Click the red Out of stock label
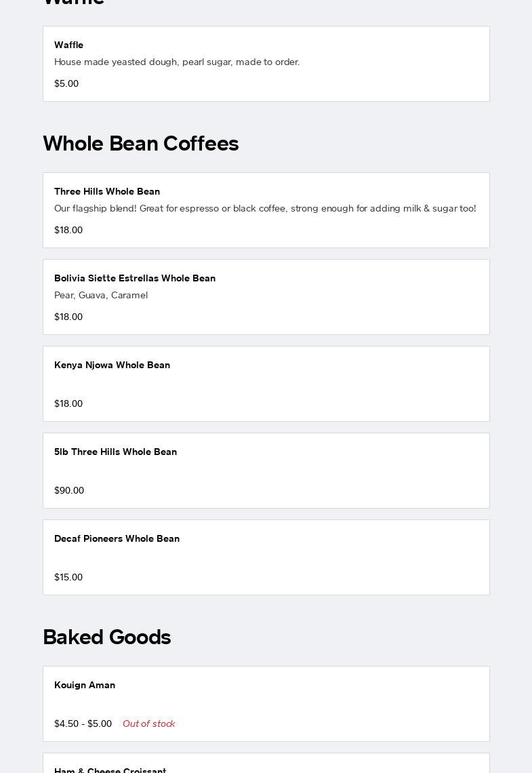The height and width of the screenshot is (773, 532). pos(149,724)
